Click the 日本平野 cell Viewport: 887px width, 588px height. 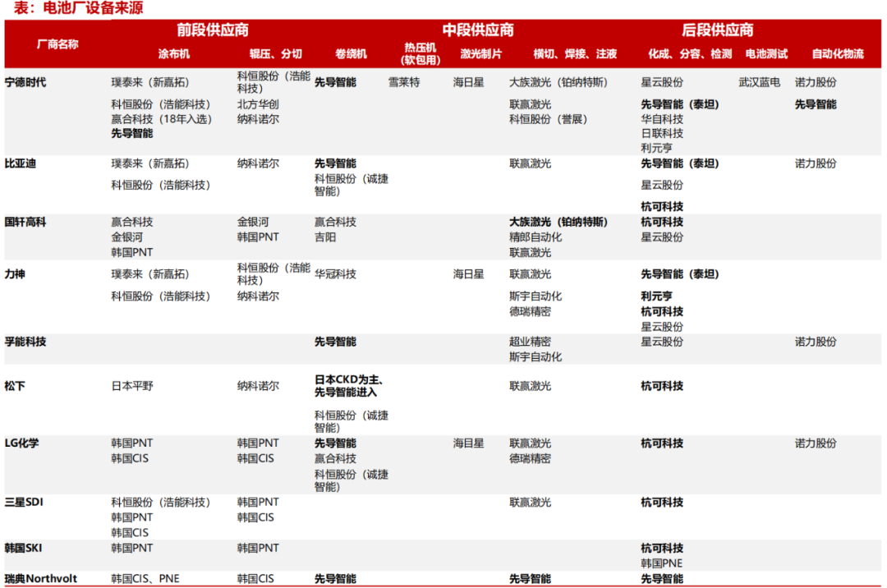[x=132, y=386]
